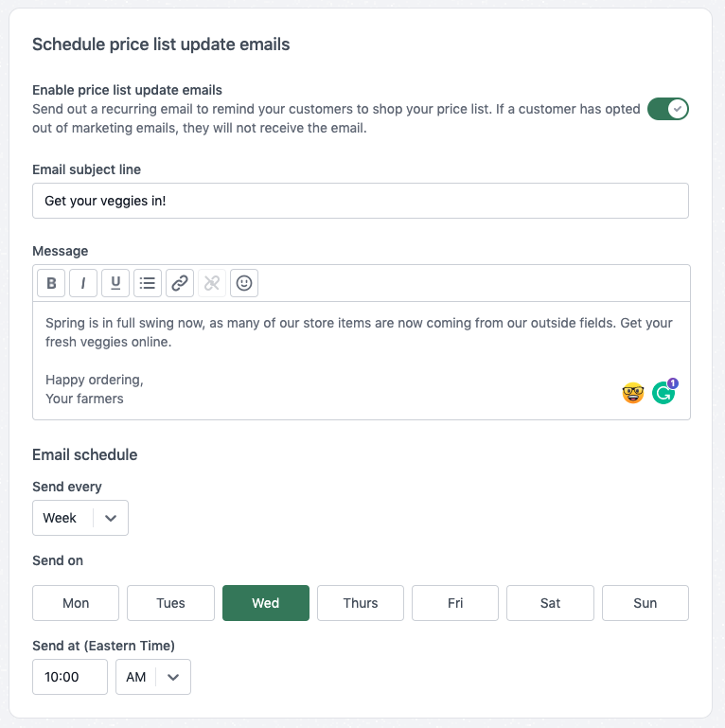
Task: Open the Send every Week dropdown
Action: coord(80,518)
